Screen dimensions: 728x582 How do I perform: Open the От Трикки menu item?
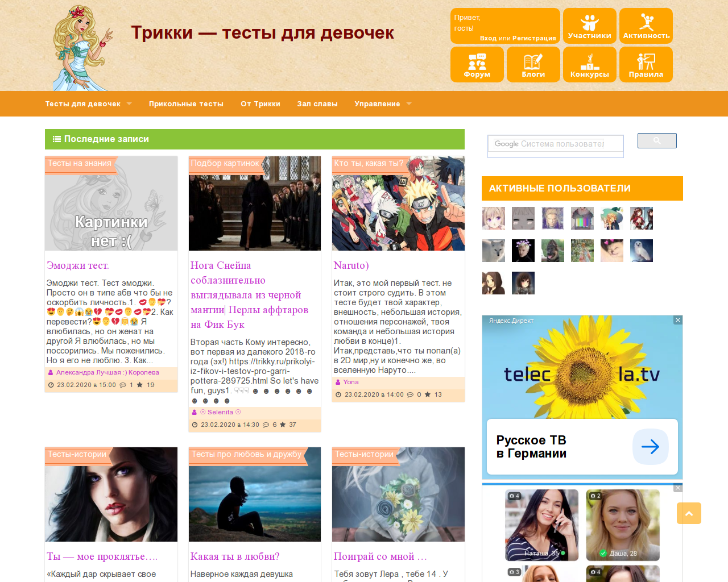click(x=260, y=104)
